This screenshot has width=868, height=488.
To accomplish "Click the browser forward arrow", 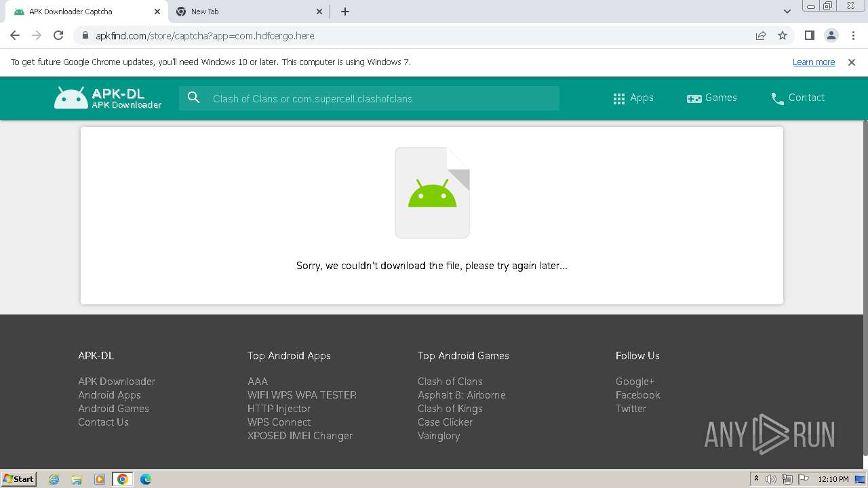I will pyautogui.click(x=37, y=35).
